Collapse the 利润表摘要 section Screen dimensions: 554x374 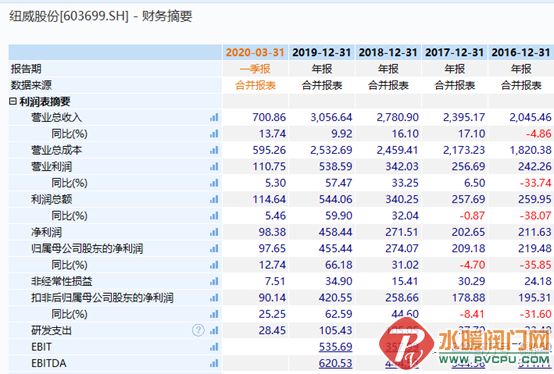13,101
